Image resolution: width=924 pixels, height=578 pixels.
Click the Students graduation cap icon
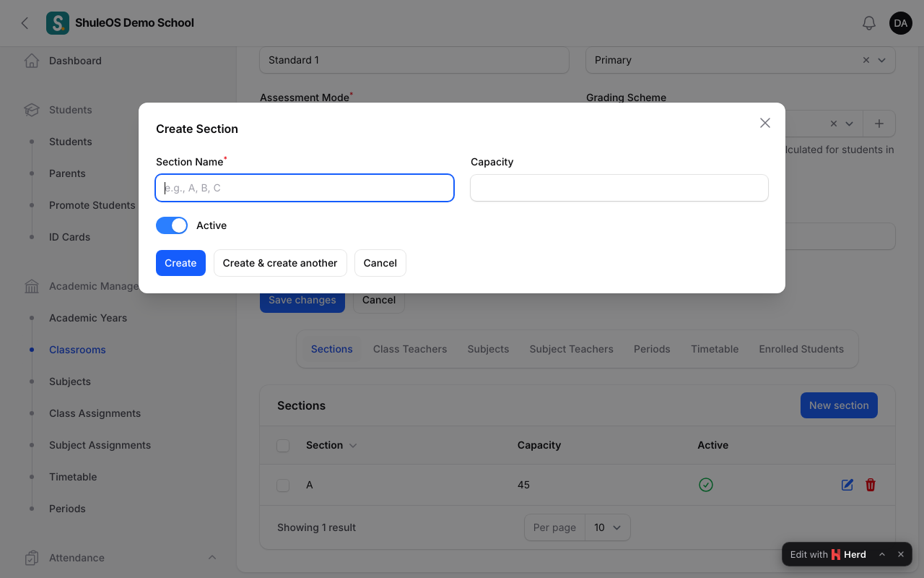click(32, 110)
